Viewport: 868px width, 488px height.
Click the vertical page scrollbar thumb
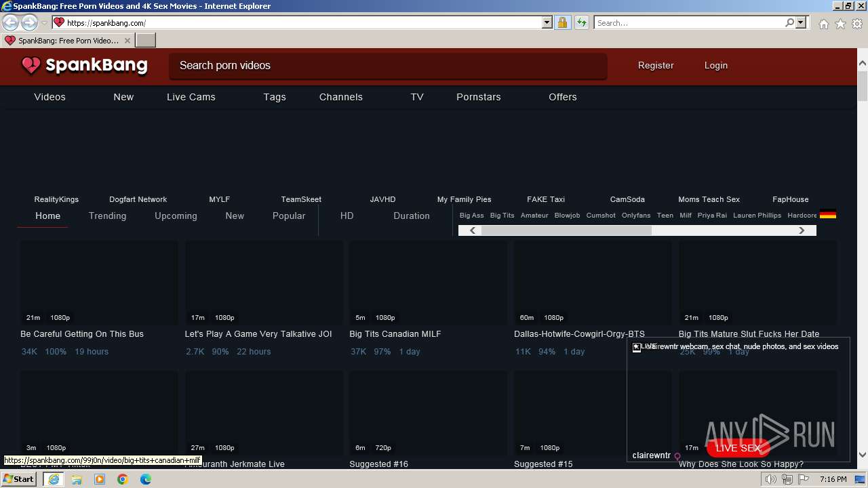point(863,86)
